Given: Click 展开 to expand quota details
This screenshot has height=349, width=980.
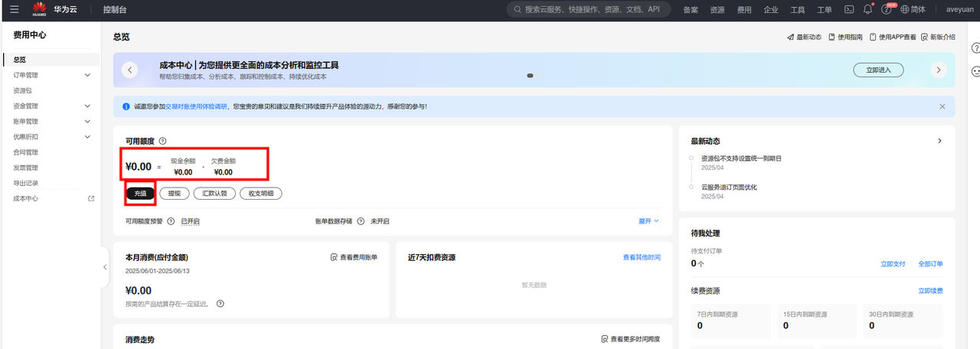Looking at the screenshot, I should click(648, 221).
